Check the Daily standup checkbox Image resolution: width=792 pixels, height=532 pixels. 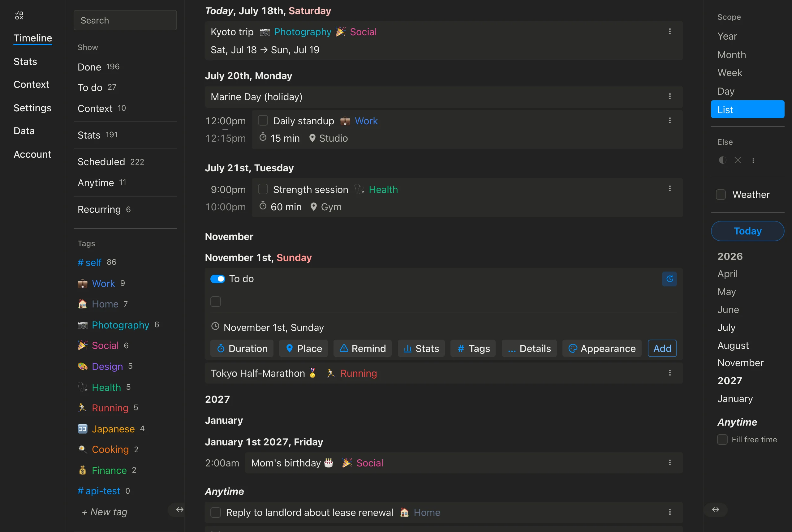(263, 120)
